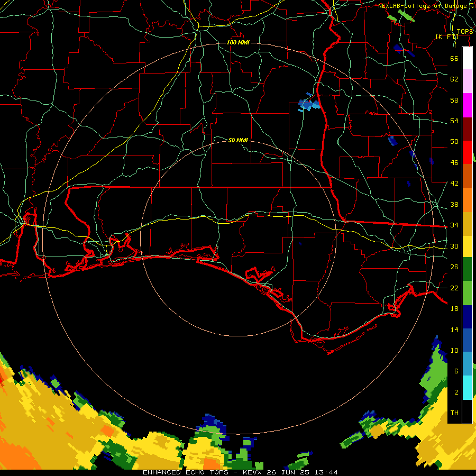Click the orange swatch between 42 and 38

tap(467, 200)
